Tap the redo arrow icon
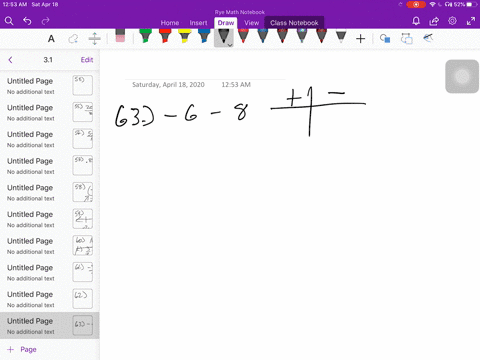The width and height of the screenshot is (480, 360). click(45, 21)
